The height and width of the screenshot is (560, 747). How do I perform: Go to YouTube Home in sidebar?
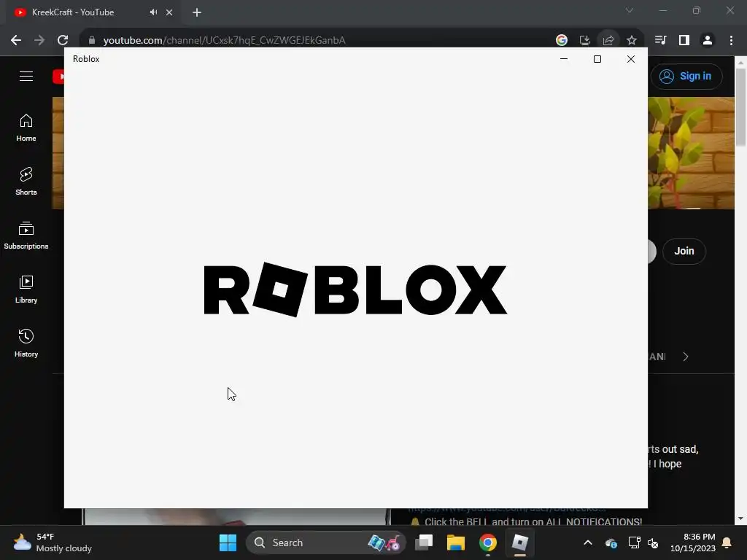(x=26, y=128)
